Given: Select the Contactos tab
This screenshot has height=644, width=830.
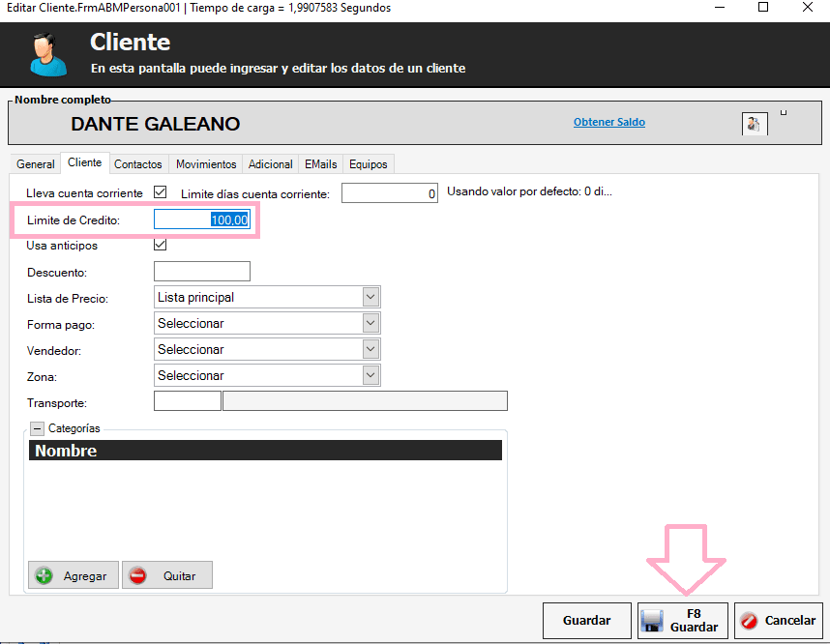Looking at the screenshot, I should coord(138,164).
